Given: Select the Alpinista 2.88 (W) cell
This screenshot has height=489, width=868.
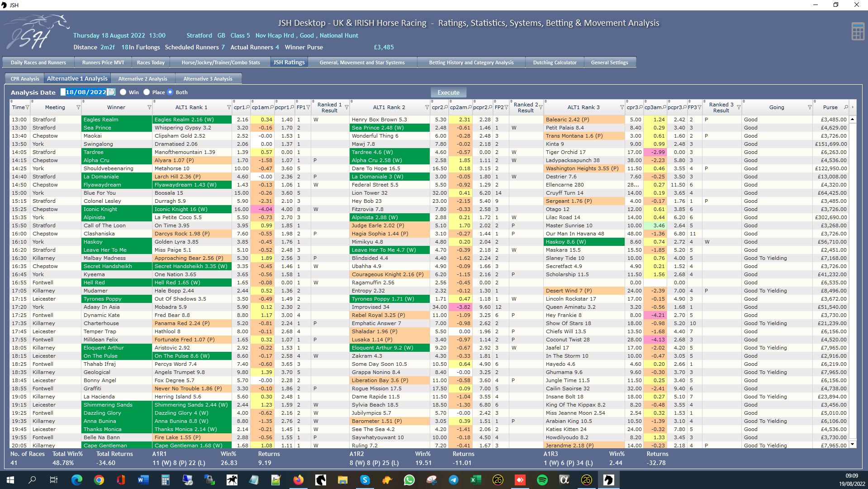Looking at the screenshot, I should point(389,217).
